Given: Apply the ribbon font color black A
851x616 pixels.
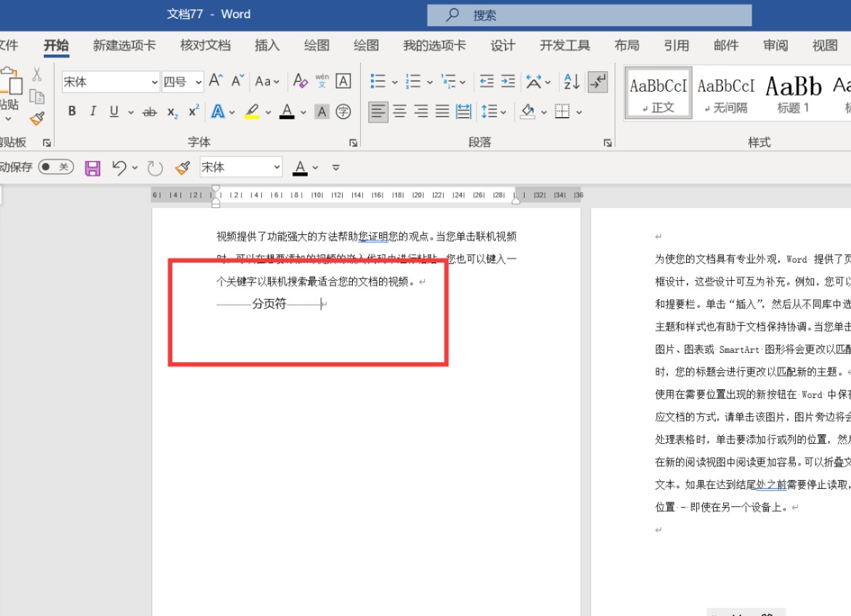Looking at the screenshot, I should [287, 112].
